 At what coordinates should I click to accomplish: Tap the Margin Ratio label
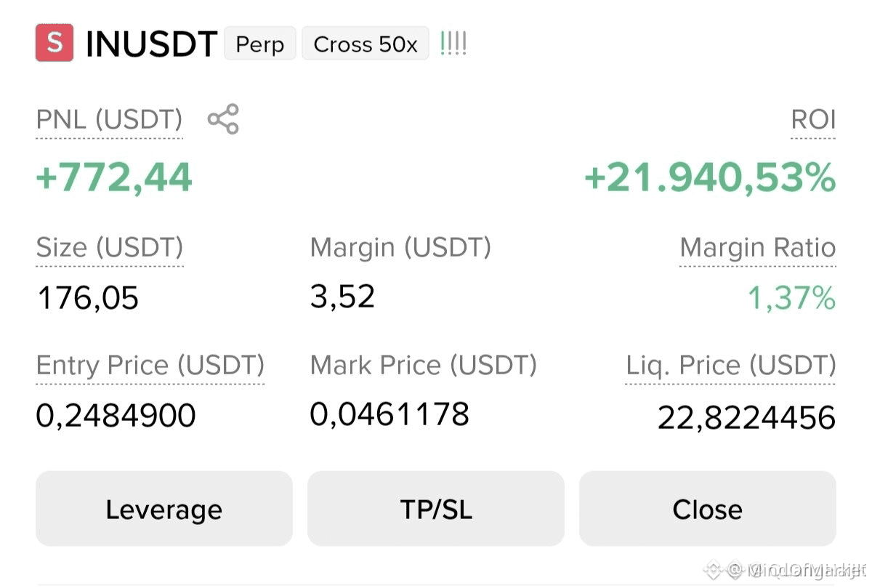pyautogui.click(x=758, y=248)
